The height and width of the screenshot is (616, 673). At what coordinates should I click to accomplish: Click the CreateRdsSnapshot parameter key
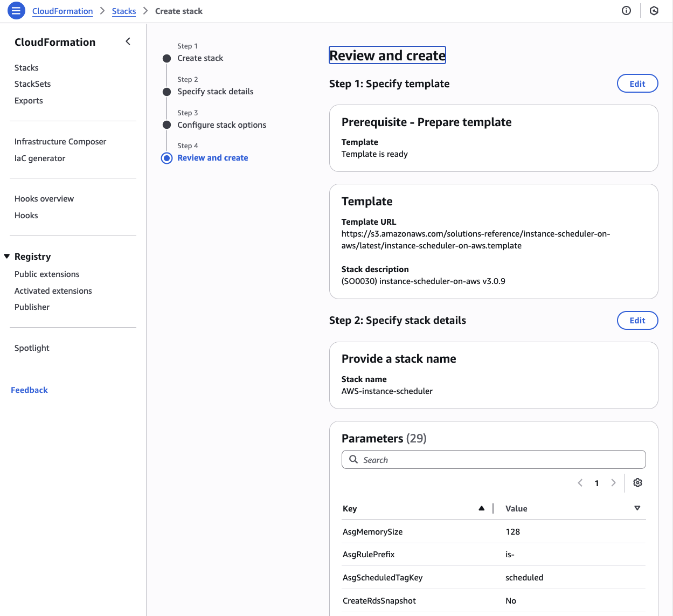point(379,601)
